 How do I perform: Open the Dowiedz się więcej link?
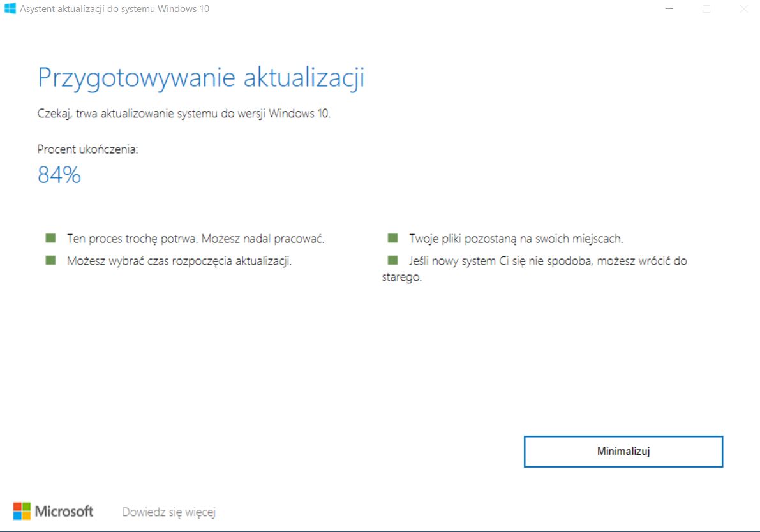[168, 512]
